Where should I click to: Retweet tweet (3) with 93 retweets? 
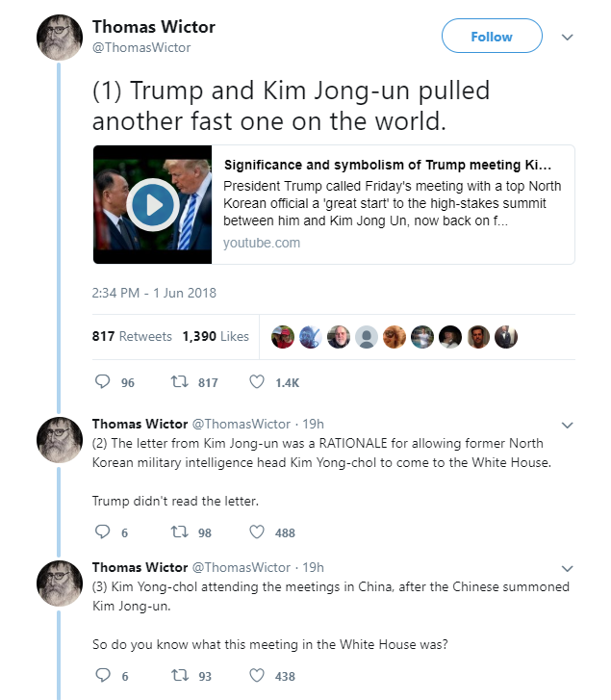(x=179, y=675)
